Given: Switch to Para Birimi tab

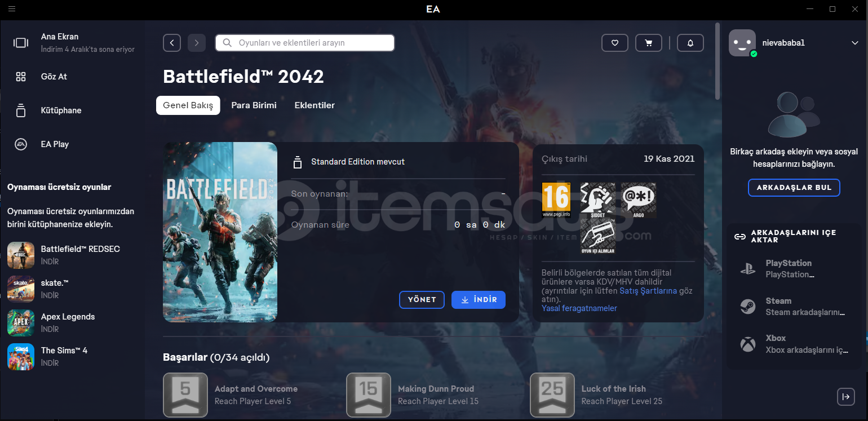Looking at the screenshot, I should click(254, 105).
